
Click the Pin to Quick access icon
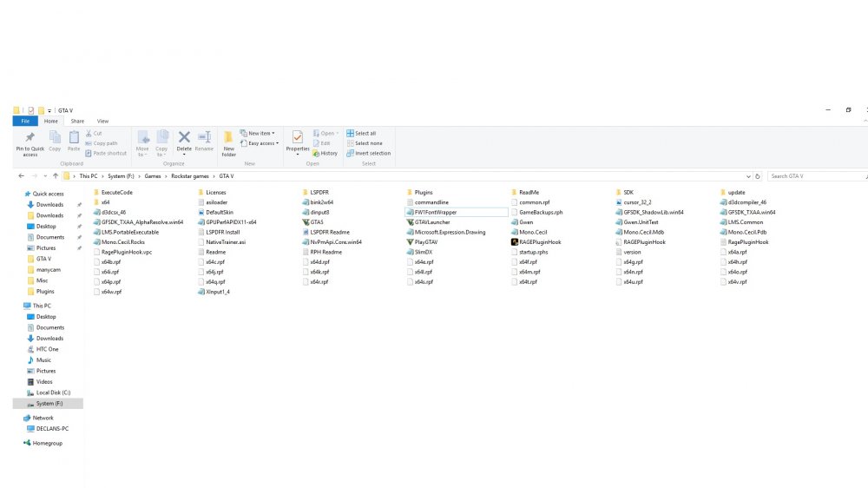pyautogui.click(x=30, y=137)
